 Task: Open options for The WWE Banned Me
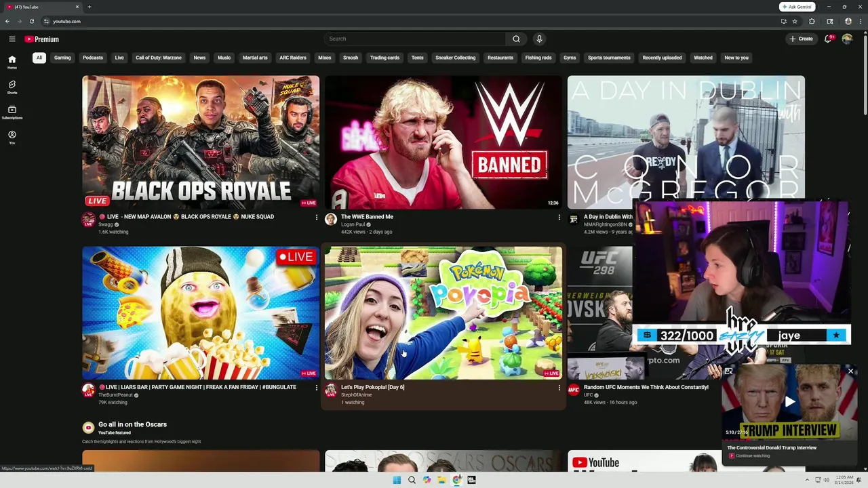click(x=559, y=217)
